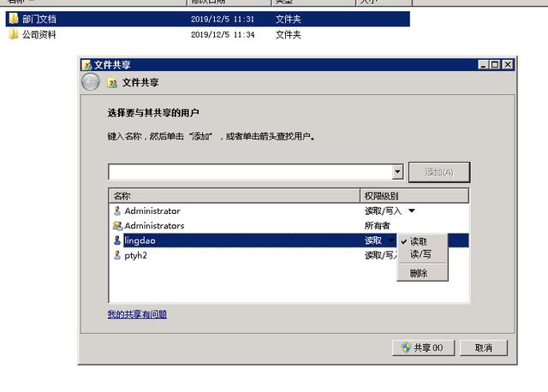This screenshot has height=392, width=548.
Task: Click the share users icon beside 文件共享 heading
Action: (113, 83)
